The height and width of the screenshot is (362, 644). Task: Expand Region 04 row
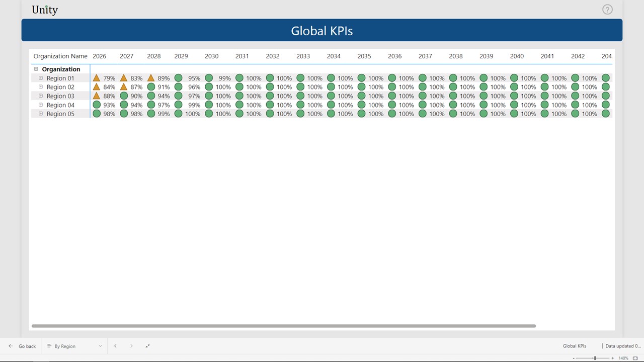(41, 105)
